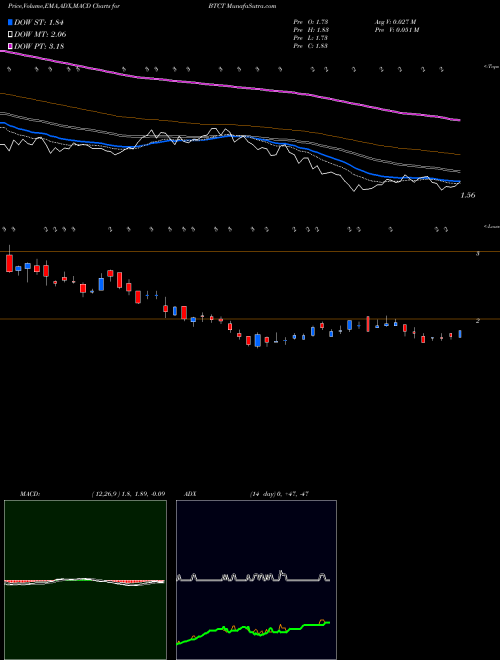Click the 'Avg V: 0.027 M' volume text
The height and width of the screenshot is (660, 500).
pos(395,22)
